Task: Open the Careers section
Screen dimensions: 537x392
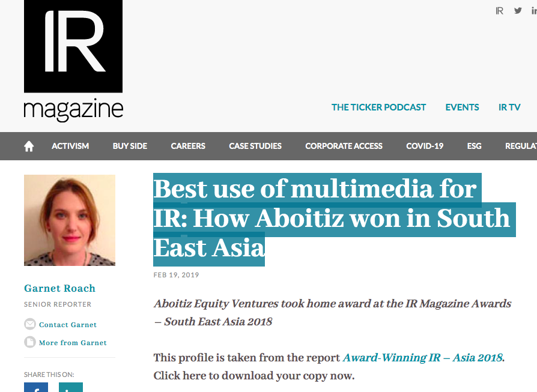Action: pyautogui.click(x=188, y=146)
